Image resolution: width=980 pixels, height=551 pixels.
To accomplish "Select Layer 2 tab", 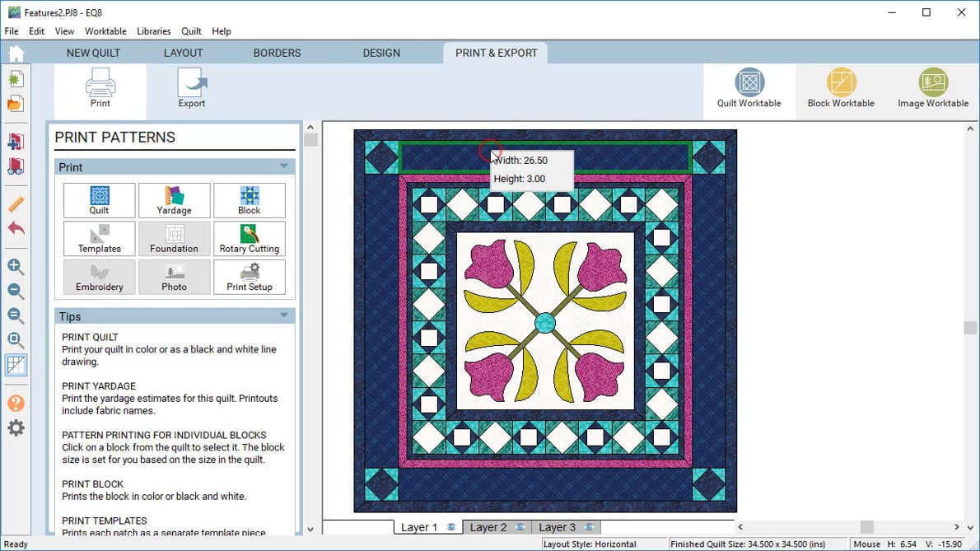I will (497, 527).
